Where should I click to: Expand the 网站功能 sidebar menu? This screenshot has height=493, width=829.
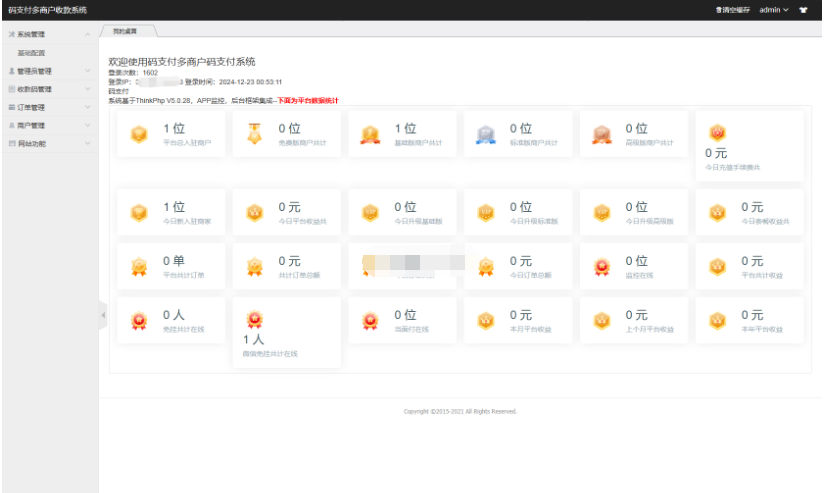49,143
